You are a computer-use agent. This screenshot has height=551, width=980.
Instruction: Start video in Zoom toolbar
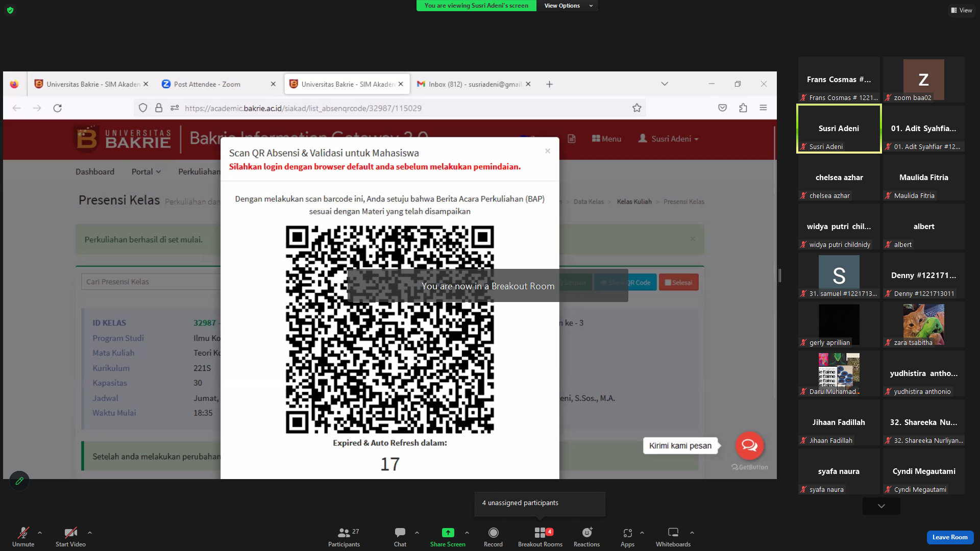[x=70, y=537]
